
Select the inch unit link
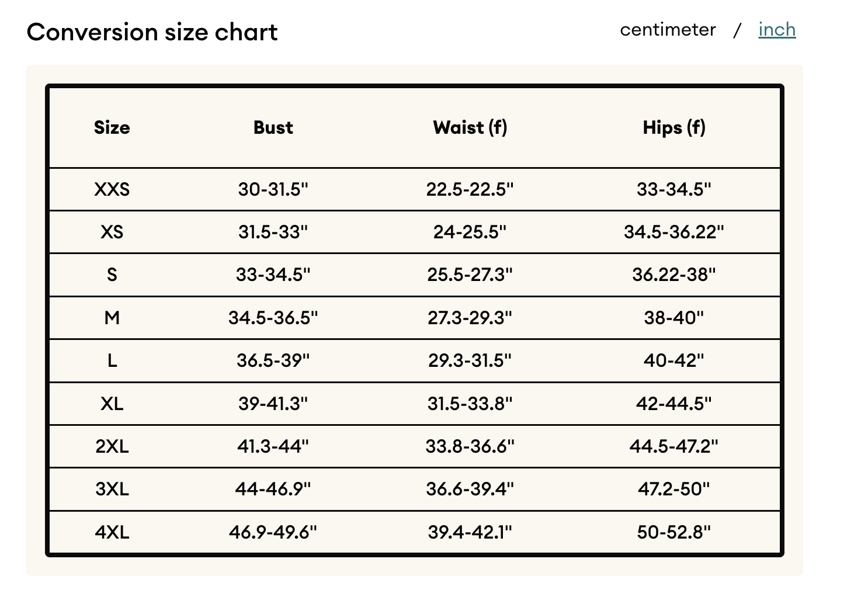pyautogui.click(x=777, y=30)
